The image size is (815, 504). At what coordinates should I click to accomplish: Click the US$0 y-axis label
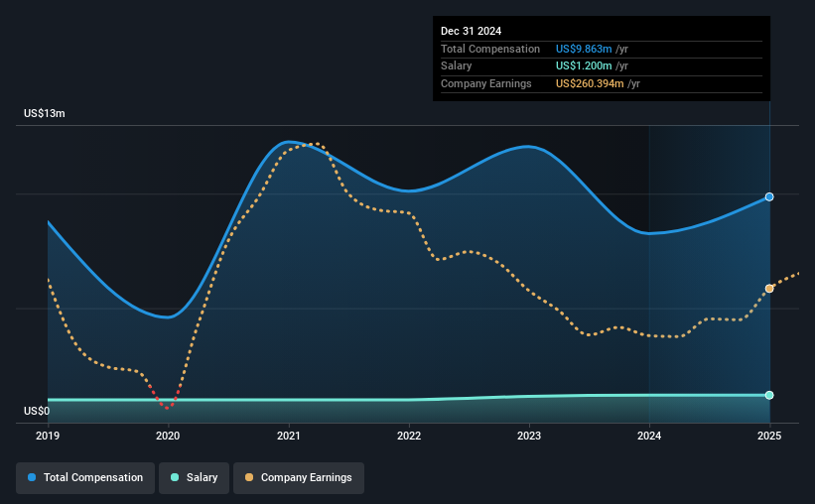pos(37,411)
